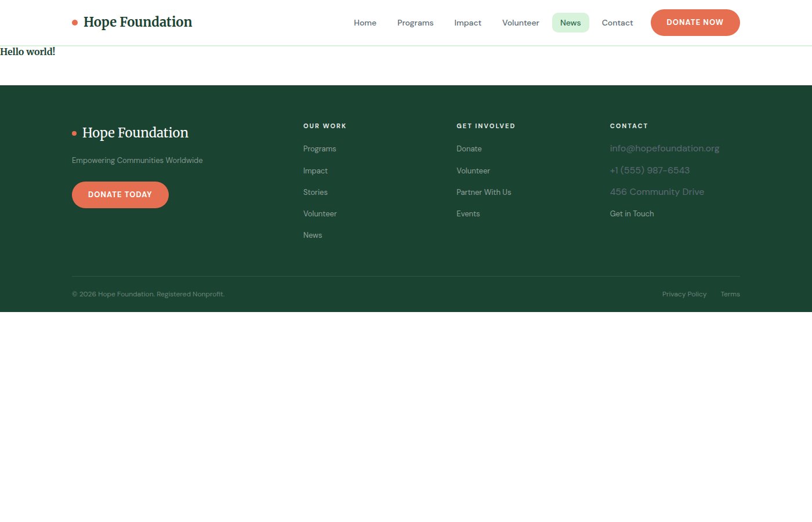Visit Partner With Us link

484,192
